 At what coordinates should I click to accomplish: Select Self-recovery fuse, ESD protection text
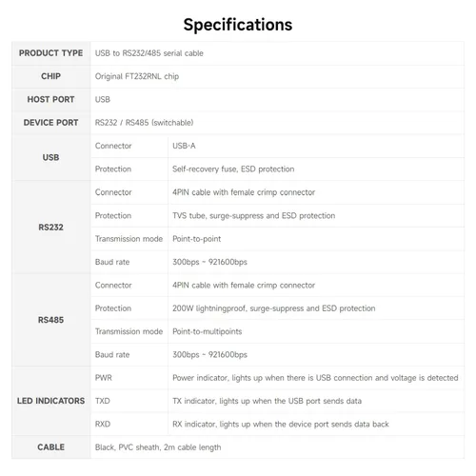(233, 169)
